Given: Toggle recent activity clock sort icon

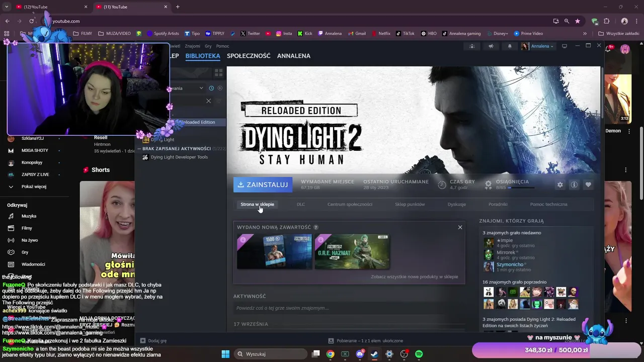Looking at the screenshot, I should [x=211, y=88].
